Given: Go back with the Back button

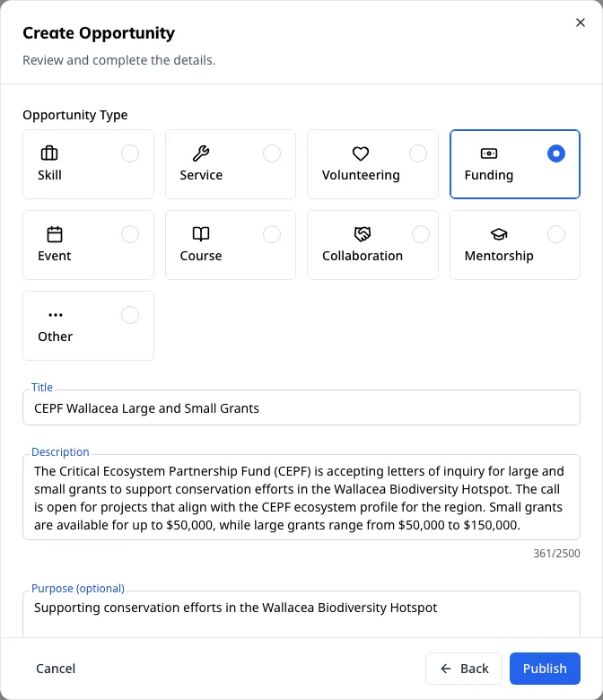Looking at the screenshot, I should coord(464,669).
